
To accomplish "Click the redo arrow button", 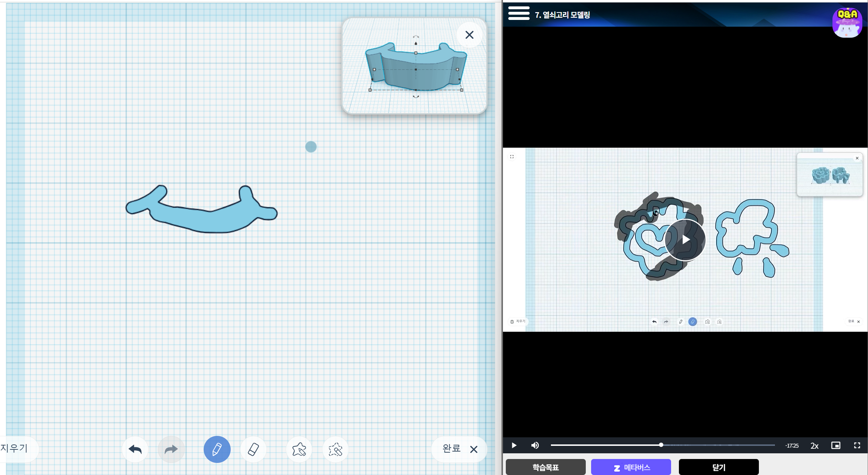I will click(171, 449).
